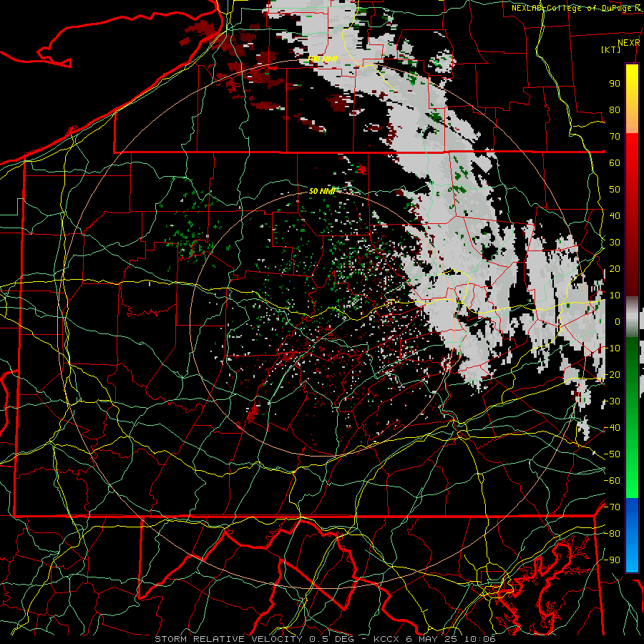The image size is (644, 644).
Task: Select the -70 knot scale label
Action: pyautogui.click(x=612, y=507)
